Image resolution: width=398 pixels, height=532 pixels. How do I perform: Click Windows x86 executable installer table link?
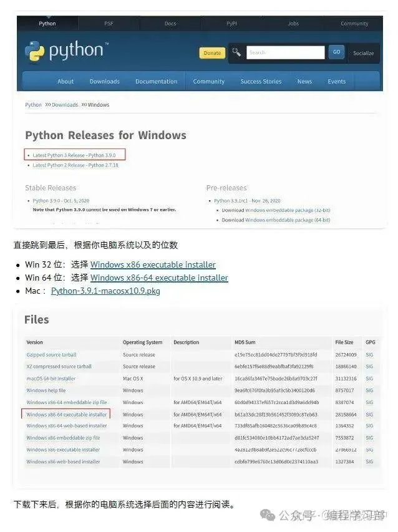[x=63, y=450]
